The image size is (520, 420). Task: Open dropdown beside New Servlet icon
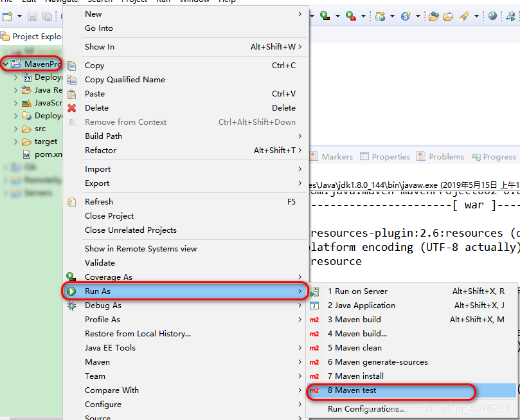(x=418, y=16)
